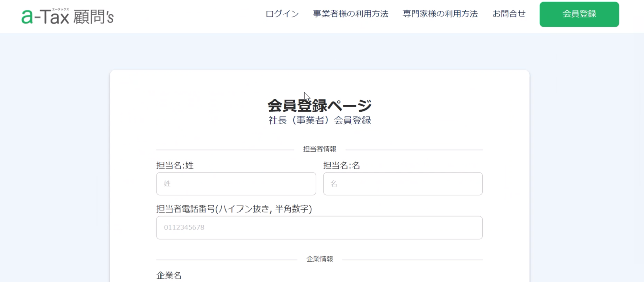Open 事業者様の利用方法 in the navigation
The image size is (644, 282).
(351, 14)
